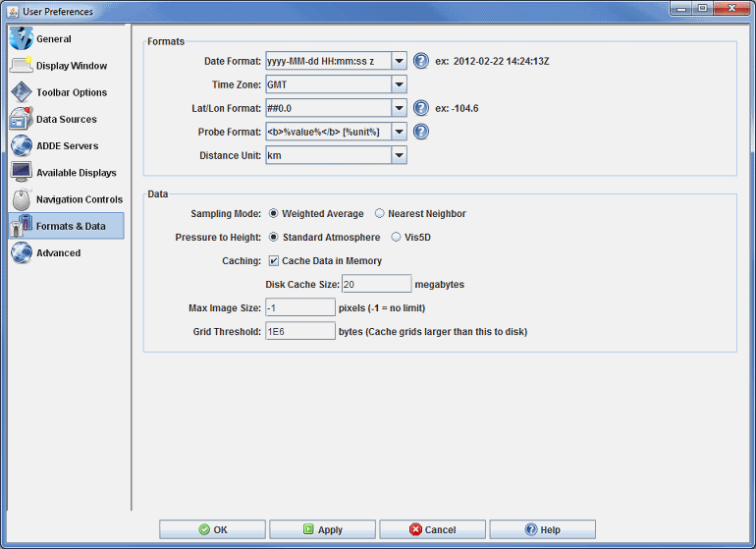The height and width of the screenshot is (549, 756).
Task: Click the Date Format text field
Action: pos(328,61)
